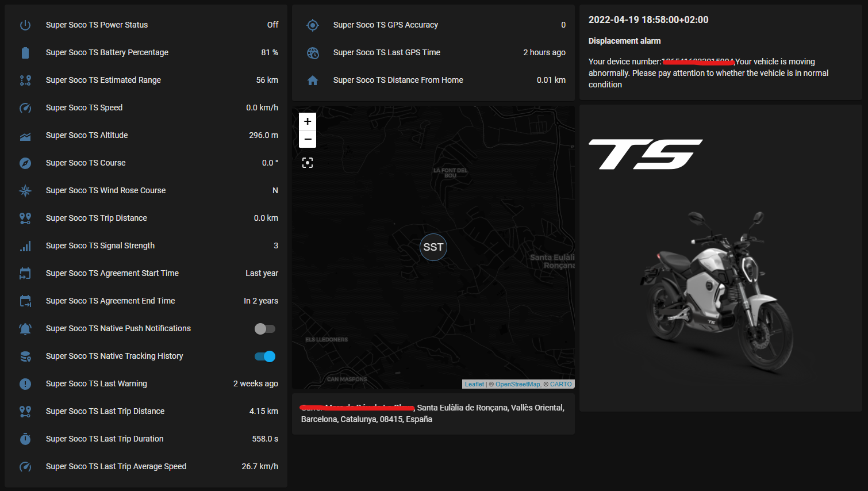868x491 pixels.
Task: Open Super Soco TS Power Status row
Action: 146,25
